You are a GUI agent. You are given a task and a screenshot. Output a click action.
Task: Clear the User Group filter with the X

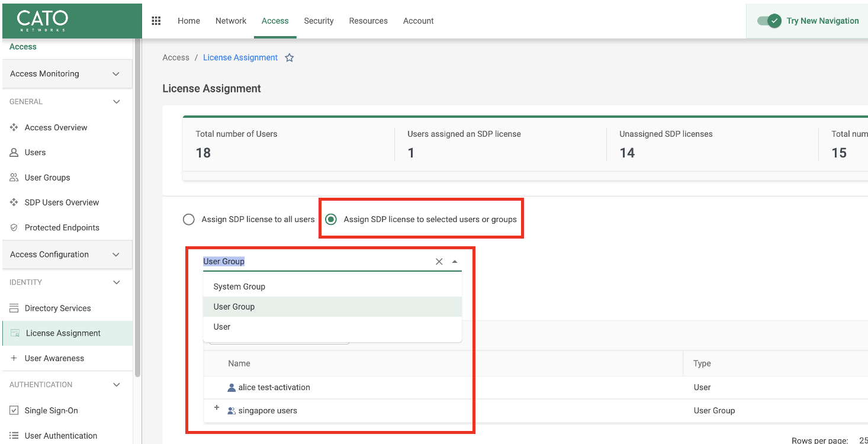439,261
